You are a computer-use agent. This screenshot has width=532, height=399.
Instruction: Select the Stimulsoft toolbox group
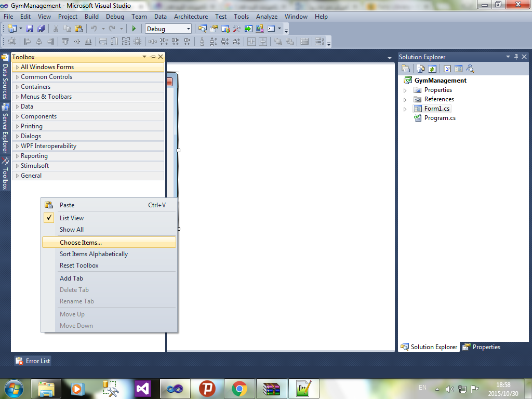[88, 166]
